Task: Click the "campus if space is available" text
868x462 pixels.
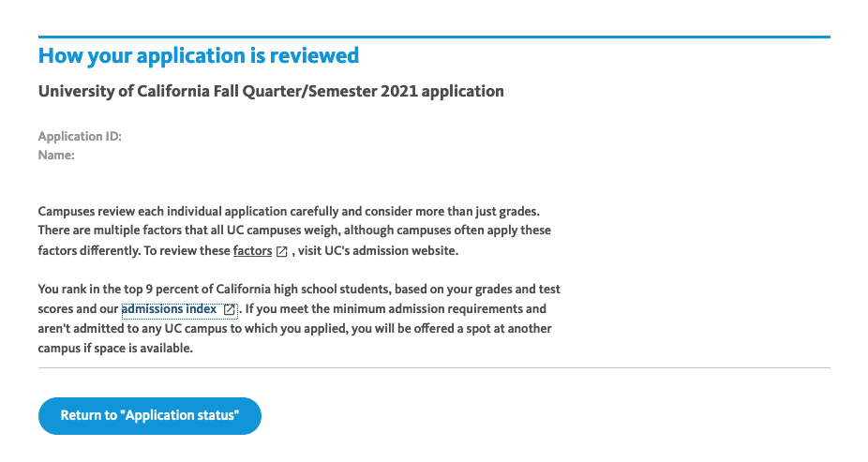Action: click(x=115, y=349)
